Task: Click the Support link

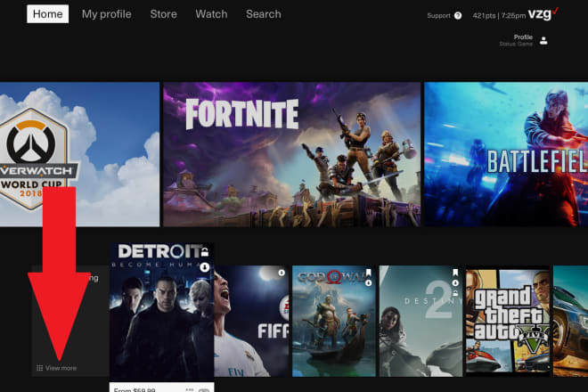Action: tap(438, 15)
